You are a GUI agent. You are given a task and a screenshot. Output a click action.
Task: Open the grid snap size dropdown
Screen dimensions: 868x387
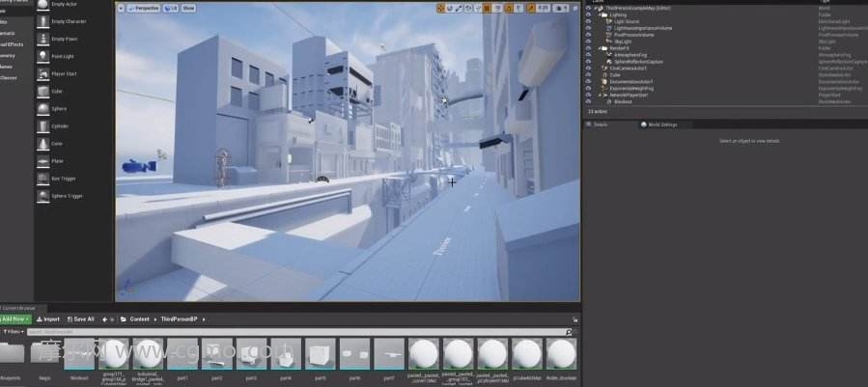pos(497,9)
